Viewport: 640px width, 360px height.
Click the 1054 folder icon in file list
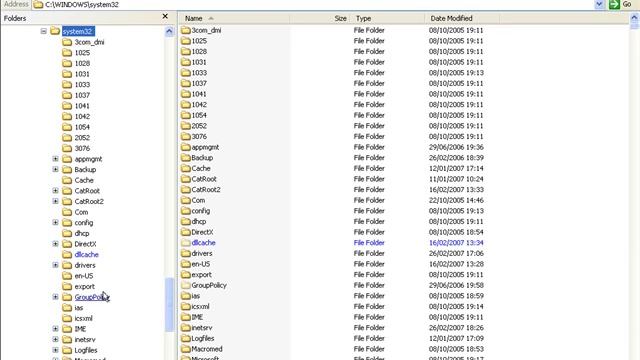click(186, 115)
